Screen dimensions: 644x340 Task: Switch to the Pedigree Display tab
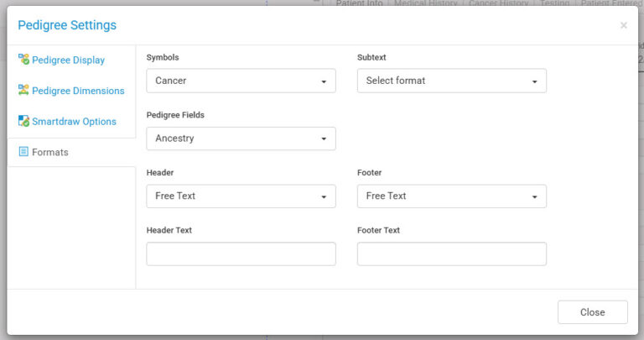pyautogui.click(x=68, y=60)
